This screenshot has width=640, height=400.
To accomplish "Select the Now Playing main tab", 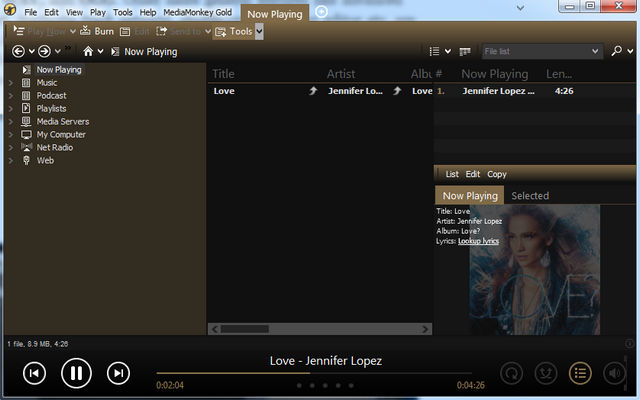I will [x=275, y=14].
